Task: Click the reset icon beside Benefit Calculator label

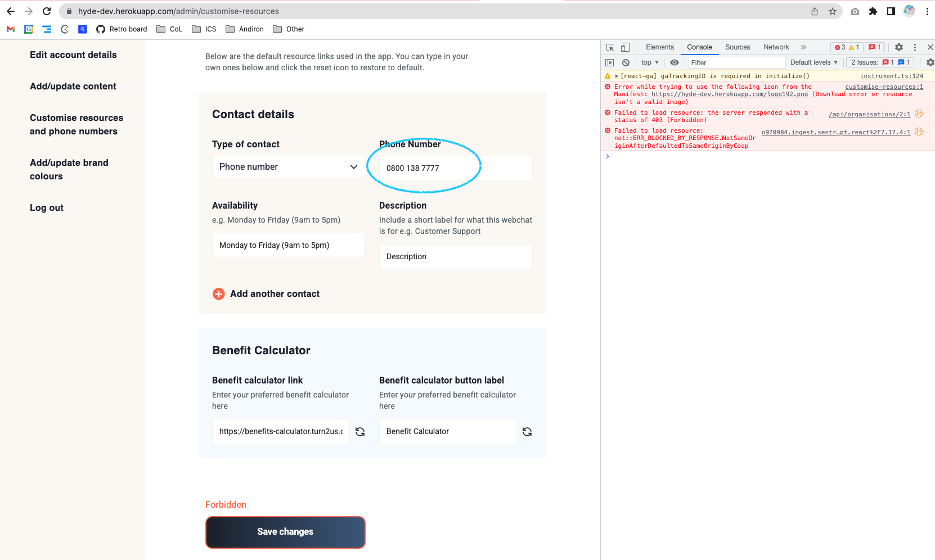Action: pyautogui.click(x=527, y=431)
